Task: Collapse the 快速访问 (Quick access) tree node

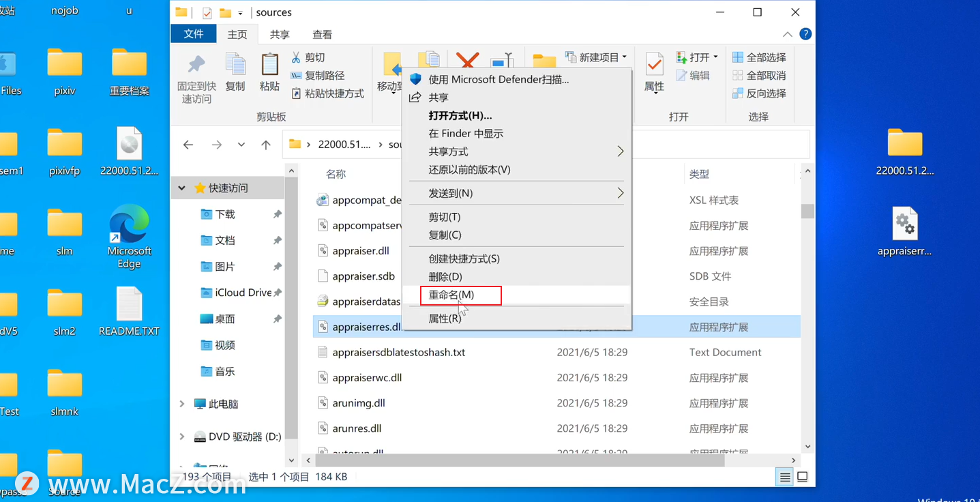Action: pyautogui.click(x=182, y=188)
